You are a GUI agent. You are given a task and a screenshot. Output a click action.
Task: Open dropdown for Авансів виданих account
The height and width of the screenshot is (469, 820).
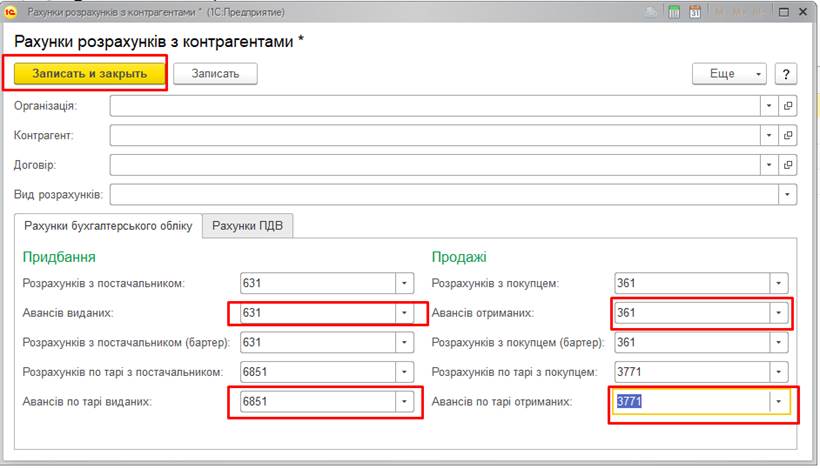[x=404, y=313]
